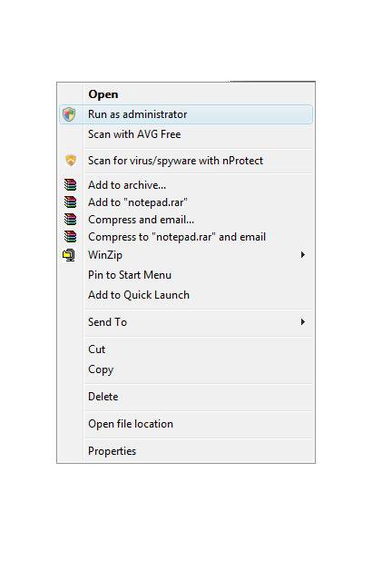Choose Run as administrator

186,114
